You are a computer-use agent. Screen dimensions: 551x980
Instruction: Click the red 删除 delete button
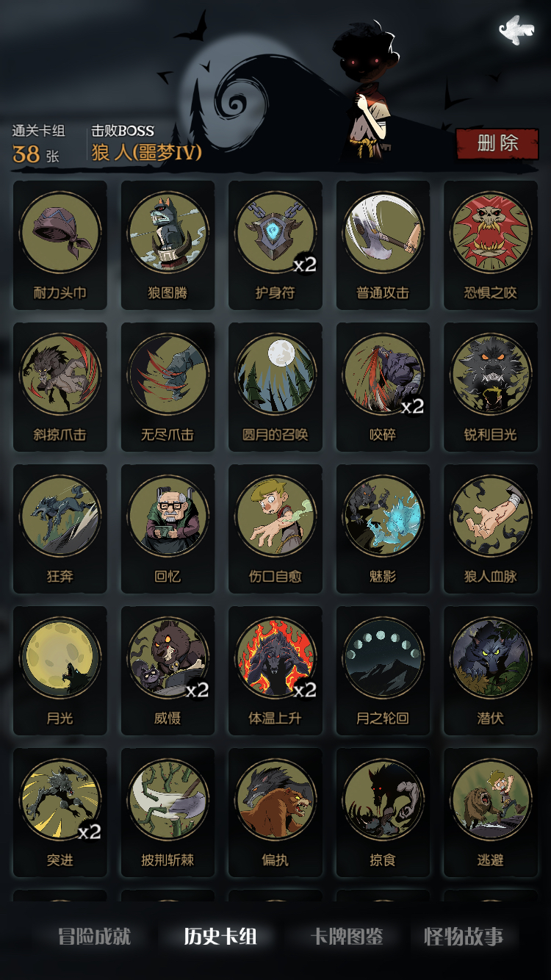[497, 143]
